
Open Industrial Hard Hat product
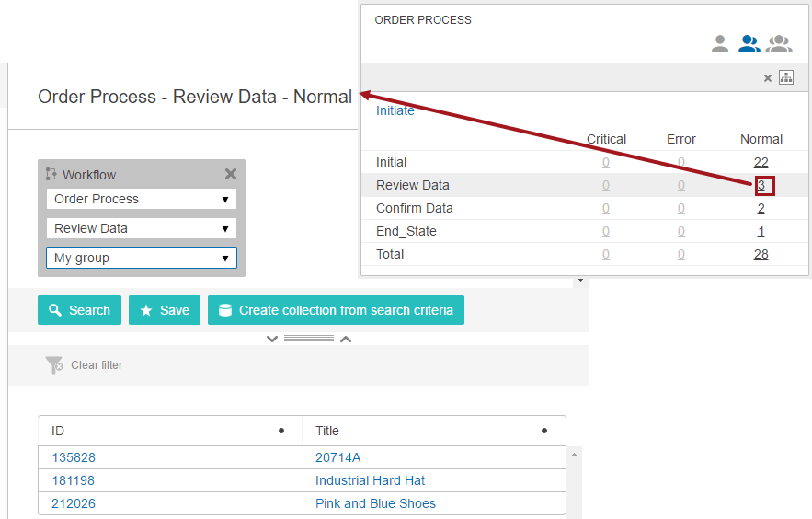pyautogui.click(x=371, y=480)
